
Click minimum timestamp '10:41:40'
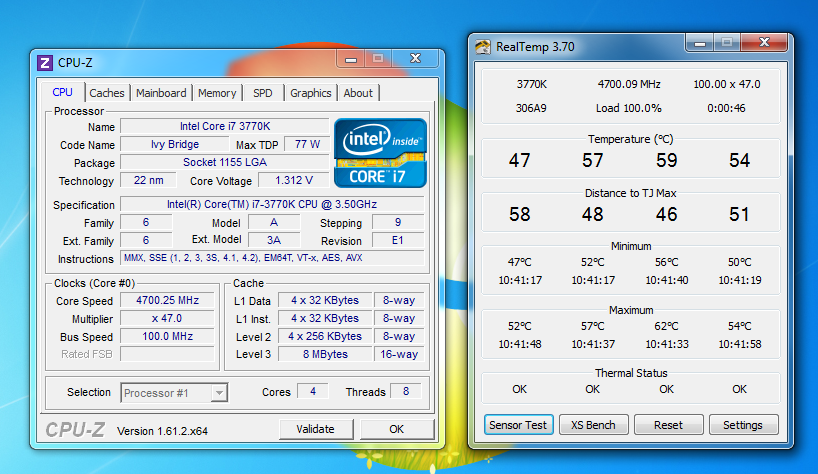click(x=667, y=280)
